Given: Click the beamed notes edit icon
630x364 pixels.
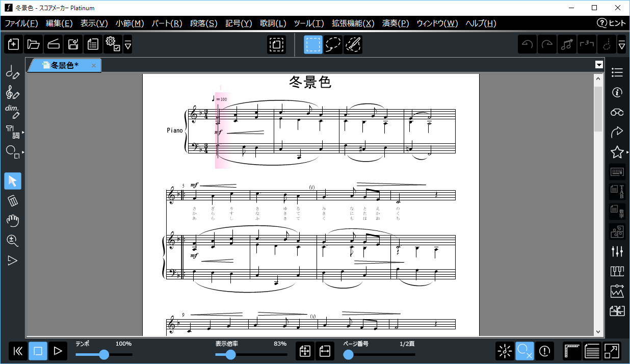Looking at the screenshot, I should 567,44.
